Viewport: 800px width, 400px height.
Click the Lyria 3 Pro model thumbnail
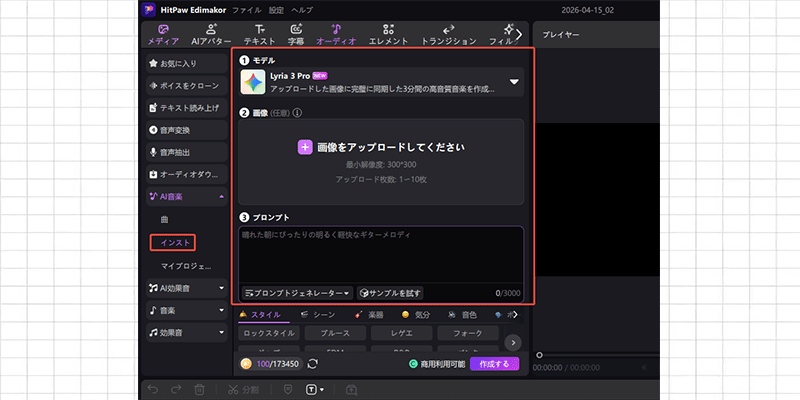pyautogui.click(x=253, y=82)
